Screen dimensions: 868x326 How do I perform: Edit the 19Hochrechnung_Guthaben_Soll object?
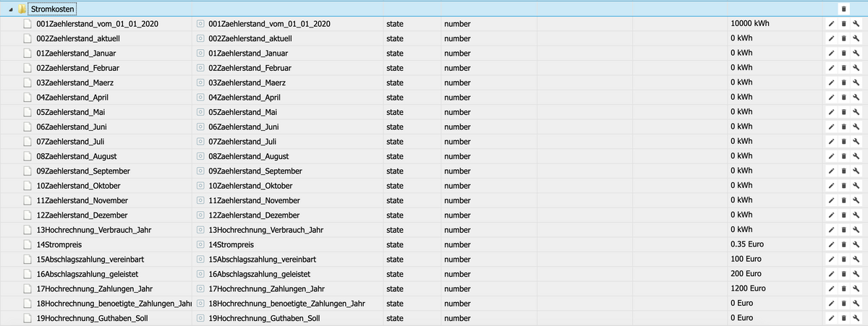[831, 318]
